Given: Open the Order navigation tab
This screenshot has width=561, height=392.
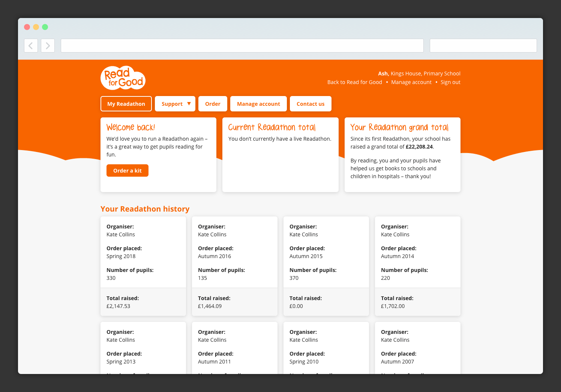Looking at the screenshot, I should coord(213,104).
